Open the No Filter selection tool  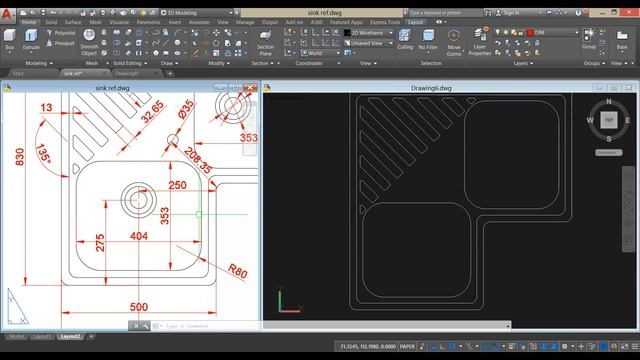pos(428,40)
